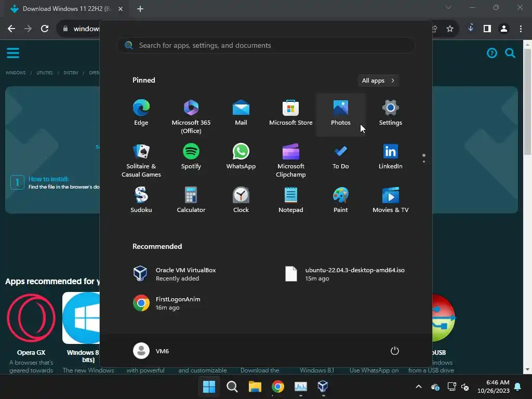The width and height of the screenshot is (532, 399).
Task: Click the SYSTEM breadcrumb link
Action: click(71, 73)
